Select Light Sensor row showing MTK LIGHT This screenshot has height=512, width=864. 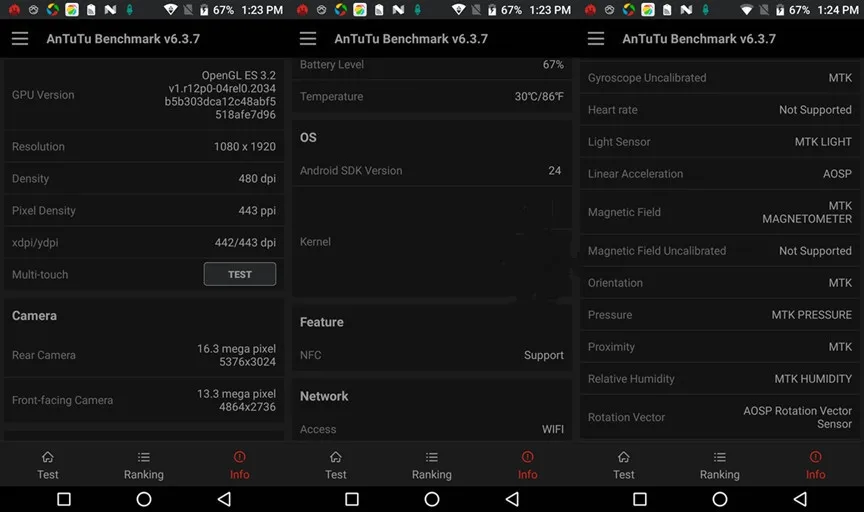pos(720,142)
